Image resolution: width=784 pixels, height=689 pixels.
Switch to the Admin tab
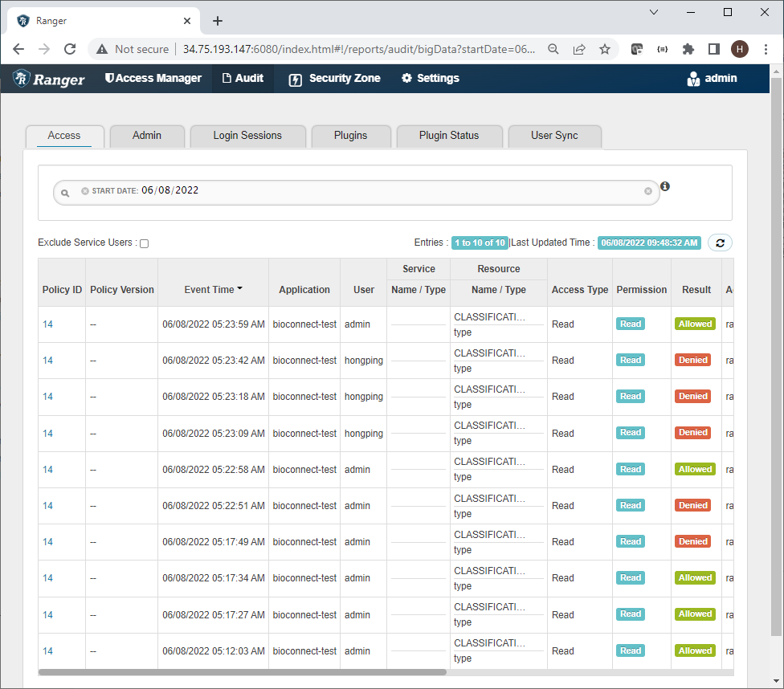pyautogui.click(x=147, y=136)
